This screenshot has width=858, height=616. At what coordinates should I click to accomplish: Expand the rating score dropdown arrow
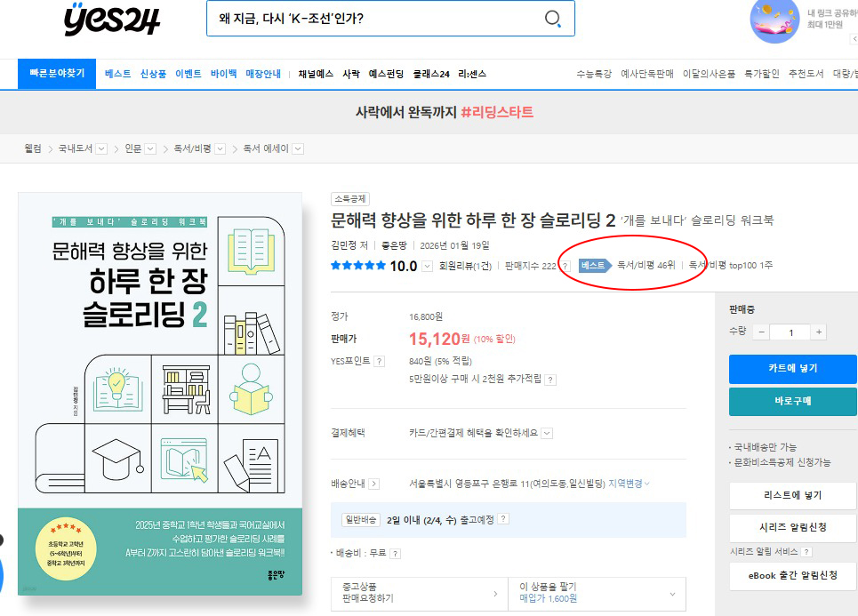tap(428, 266)
